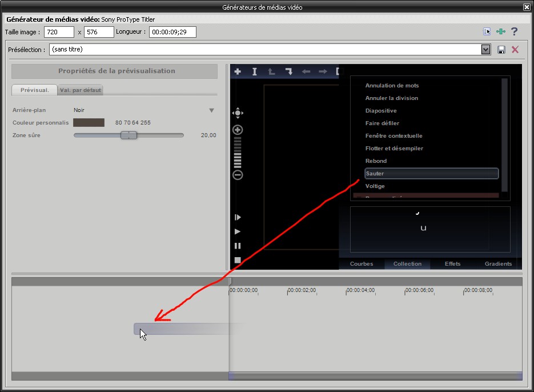Image resolution: width=534 pixels, height=392 pixels.
Task: Select Rebond in the collection list
Action: click(376, 161)
